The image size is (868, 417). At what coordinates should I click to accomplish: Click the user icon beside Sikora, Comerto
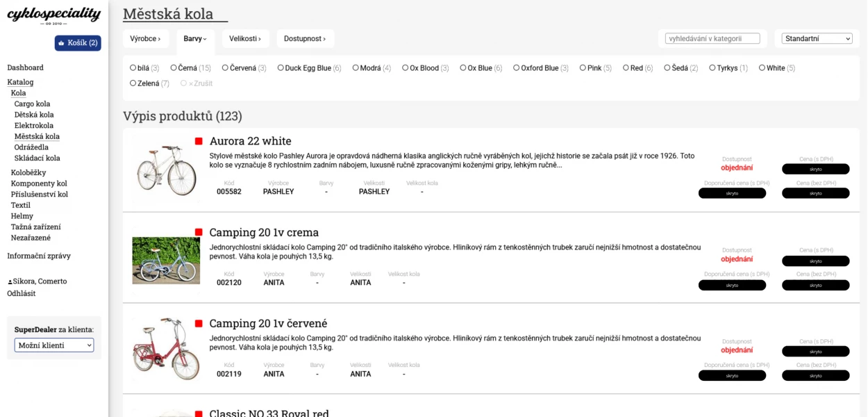click(10, 282)
